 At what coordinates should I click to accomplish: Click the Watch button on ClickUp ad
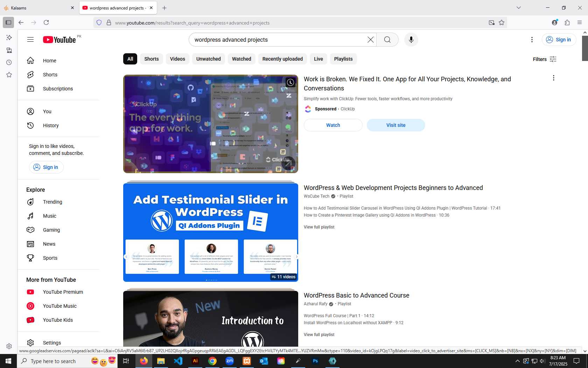click(x=333, y=125)
